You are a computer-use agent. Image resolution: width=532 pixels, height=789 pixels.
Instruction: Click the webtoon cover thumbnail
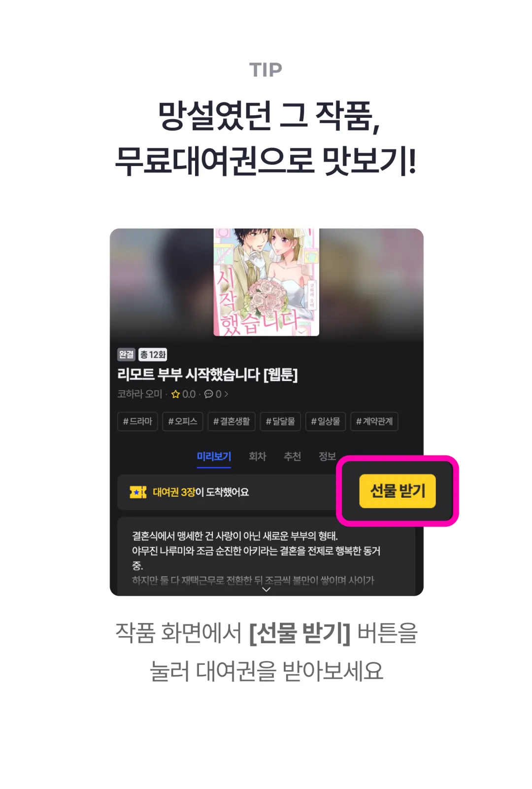point(266,282)
